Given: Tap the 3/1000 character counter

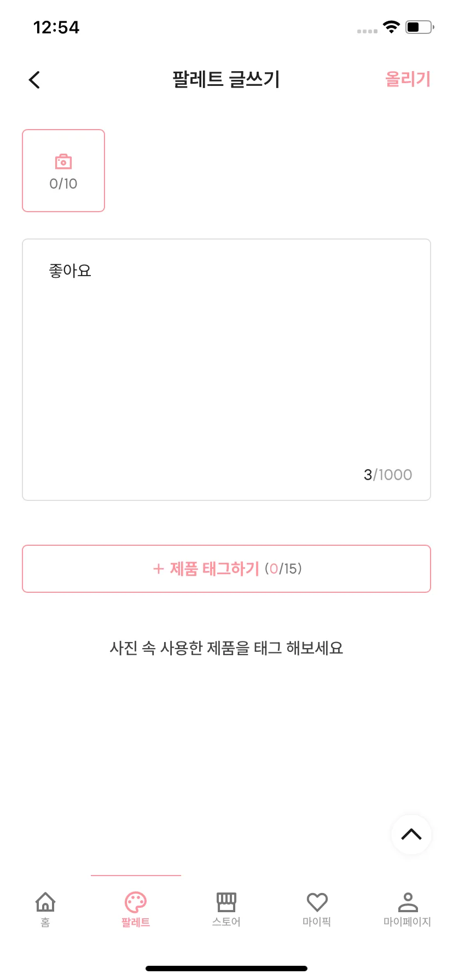Looking at the screenshot, I should 388,475.
